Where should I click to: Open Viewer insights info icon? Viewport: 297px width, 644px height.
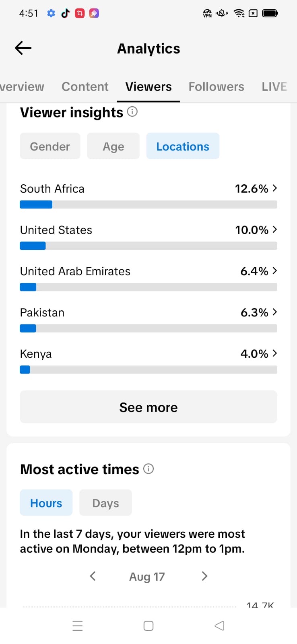pos(132,111)
